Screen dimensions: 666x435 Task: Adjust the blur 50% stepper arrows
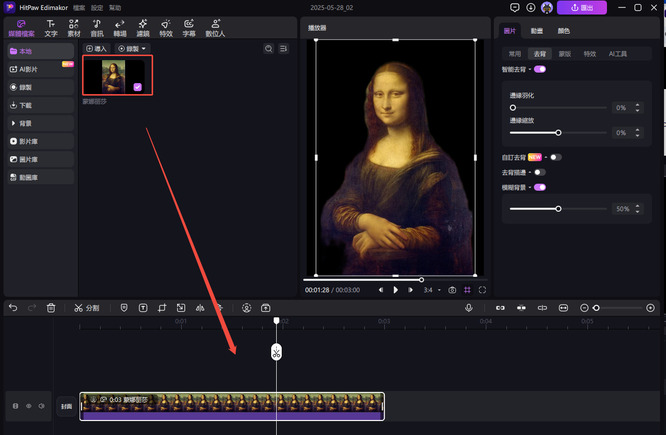pyautogui.click(x=637, y=209)
